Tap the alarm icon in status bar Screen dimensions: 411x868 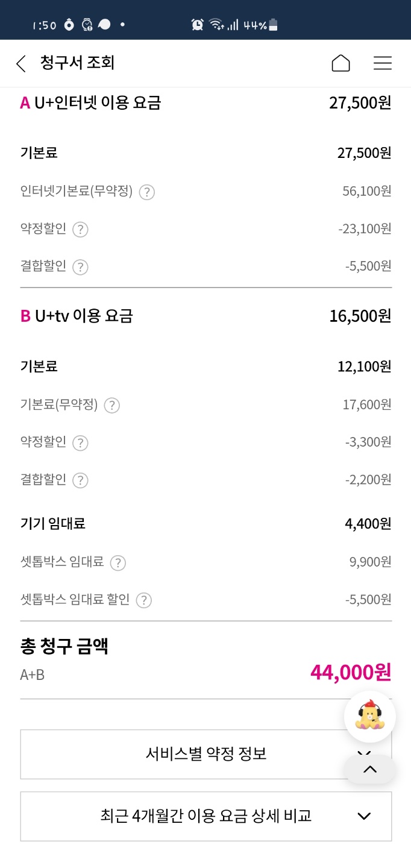tap(197, 25)
